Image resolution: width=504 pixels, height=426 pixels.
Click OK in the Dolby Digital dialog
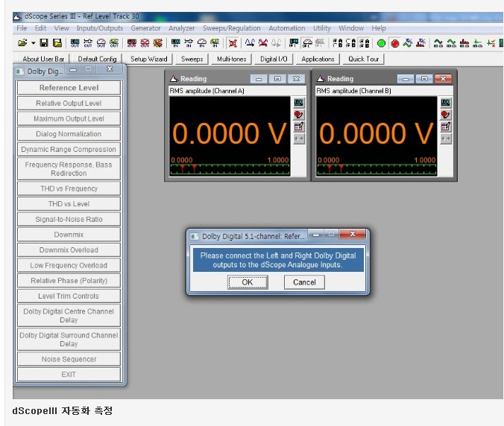coord(248,282)
